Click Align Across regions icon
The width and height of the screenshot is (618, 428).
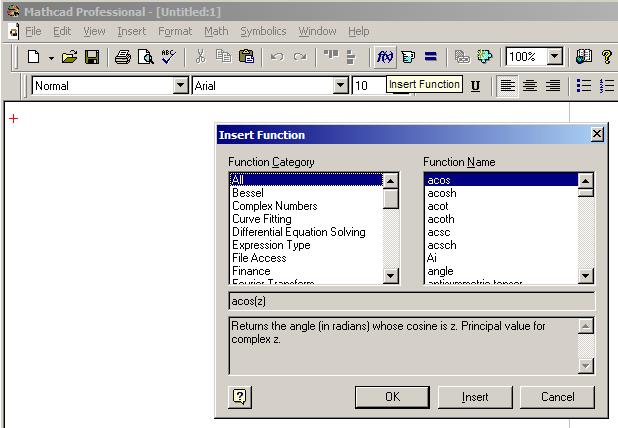click(x=331, y=55)
